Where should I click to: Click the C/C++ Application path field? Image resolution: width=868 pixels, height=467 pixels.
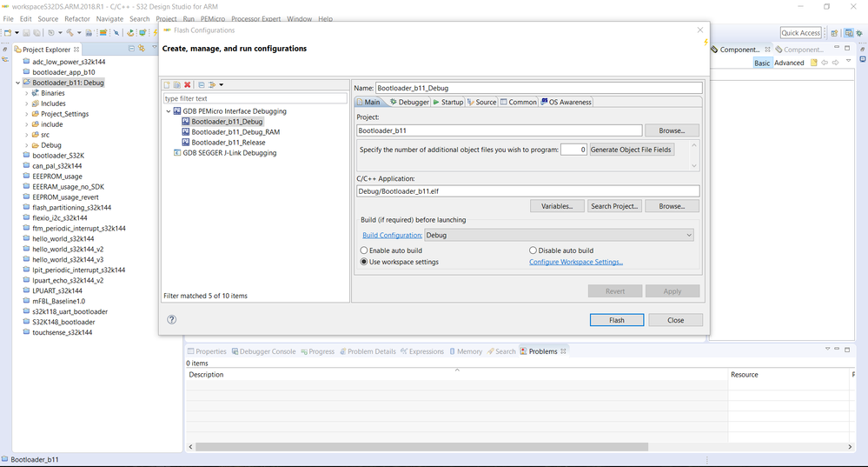528,191
